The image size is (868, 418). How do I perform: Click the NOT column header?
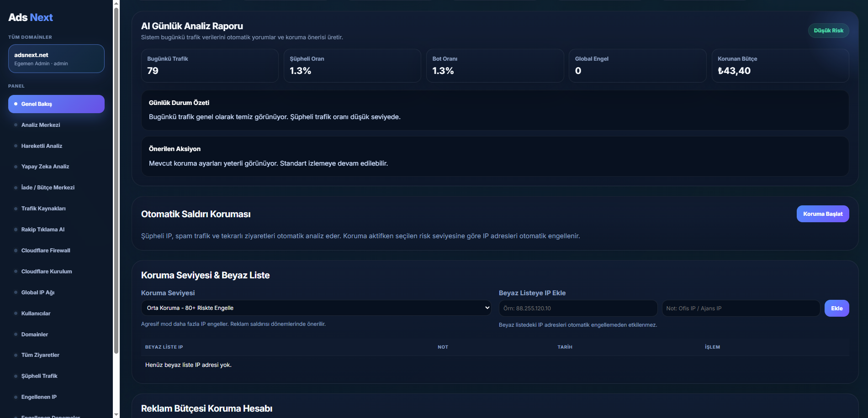tap(443, 347)
